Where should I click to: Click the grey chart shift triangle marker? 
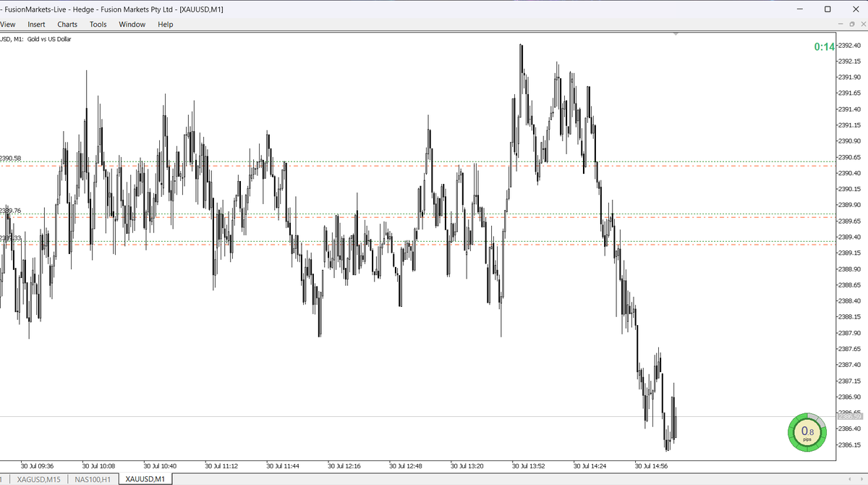coord(676,33)
